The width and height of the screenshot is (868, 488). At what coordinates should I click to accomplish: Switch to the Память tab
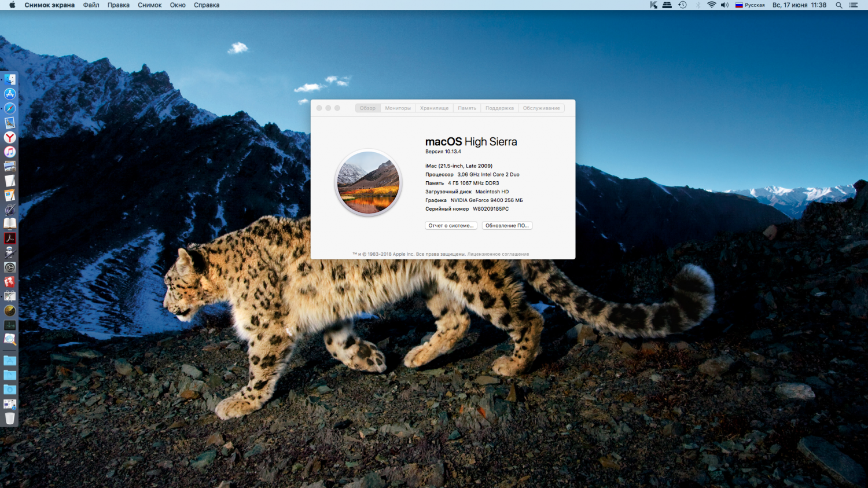point(467,108)
